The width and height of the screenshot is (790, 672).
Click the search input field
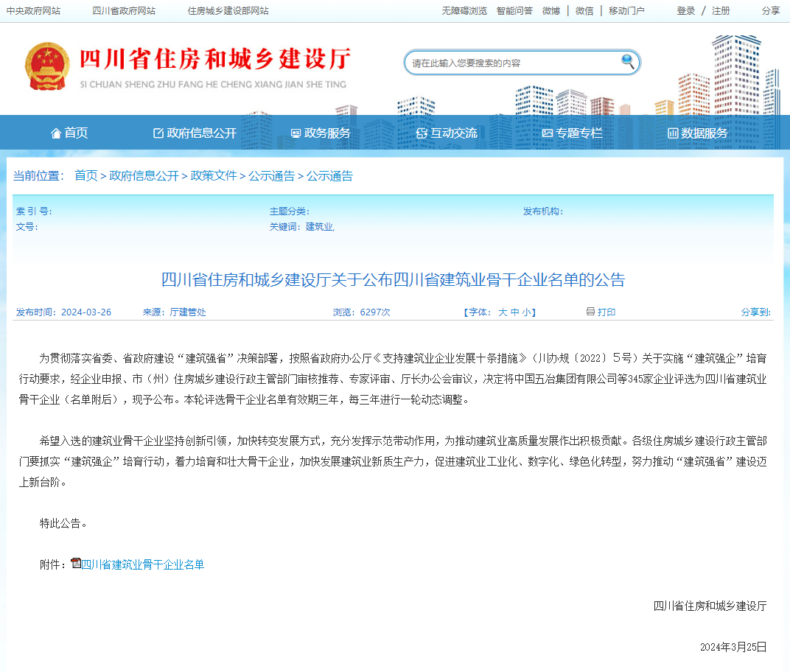tap(516, 62)
